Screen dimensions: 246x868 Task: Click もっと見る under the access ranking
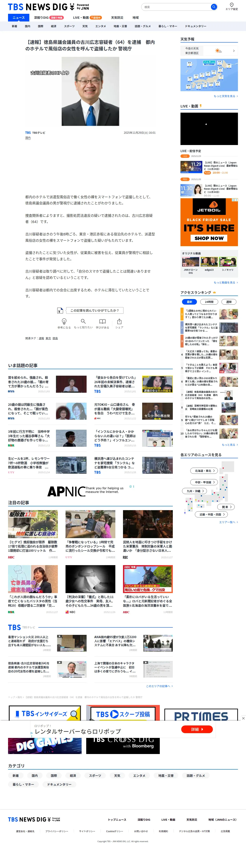coord(230,445)
